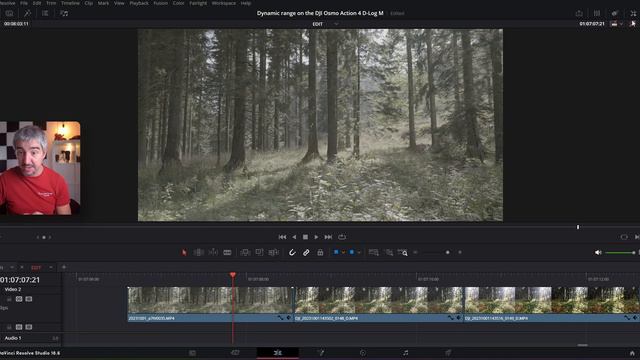
Task: Click the timeline zoom in plus
Action: [460, 252]
